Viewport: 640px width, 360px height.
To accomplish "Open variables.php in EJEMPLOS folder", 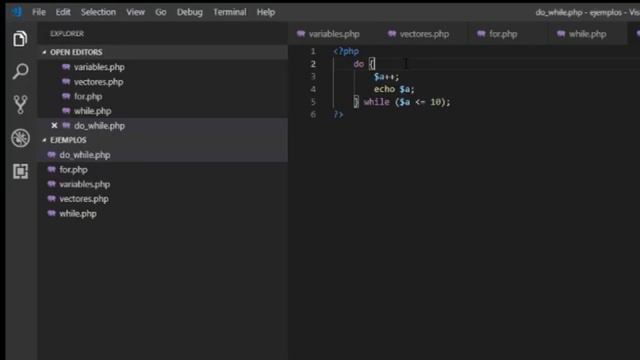I will (x=163, y=184).
